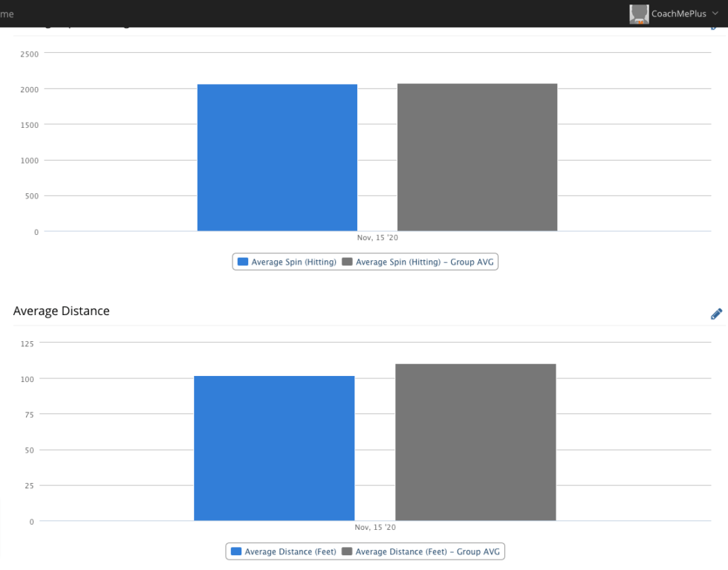Select the blue Average Distance bar

(x=274, y=448)
